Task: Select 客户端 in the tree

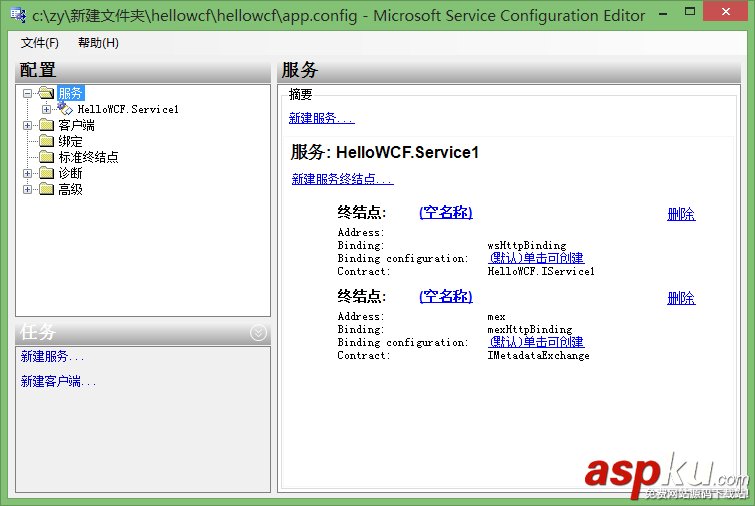Action: [77, 126]
